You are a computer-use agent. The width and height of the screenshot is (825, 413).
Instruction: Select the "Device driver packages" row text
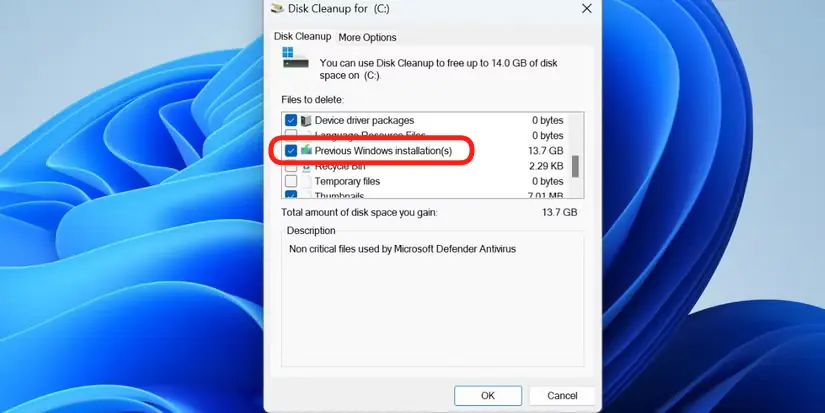click(364, 120)
